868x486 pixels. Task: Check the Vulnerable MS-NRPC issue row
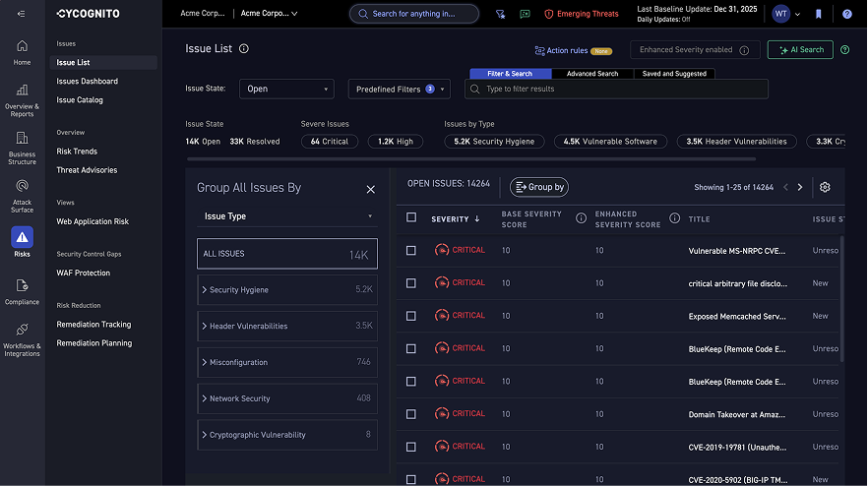coord(411,250)
